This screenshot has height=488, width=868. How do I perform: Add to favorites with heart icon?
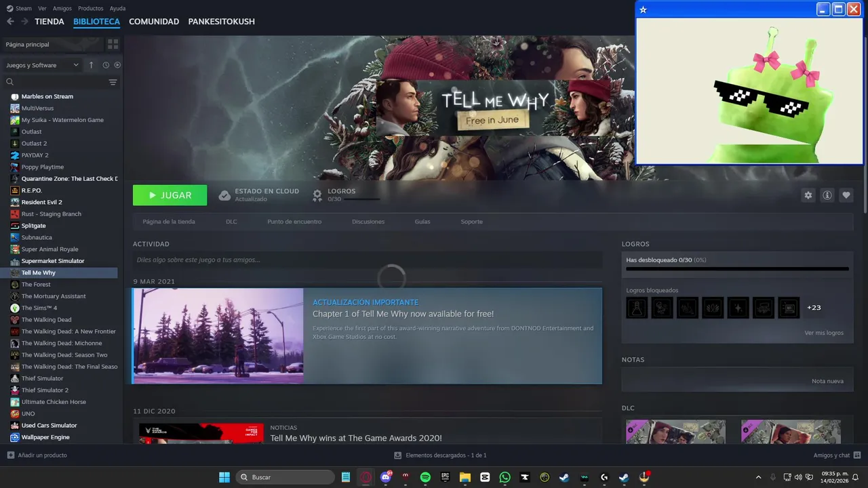(x=846, y=195)
